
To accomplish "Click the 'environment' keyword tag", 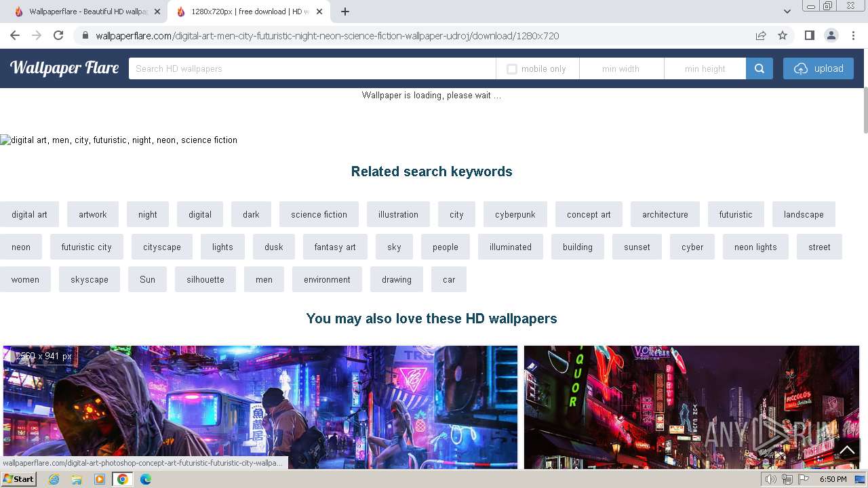I will (x=327, y=279).
